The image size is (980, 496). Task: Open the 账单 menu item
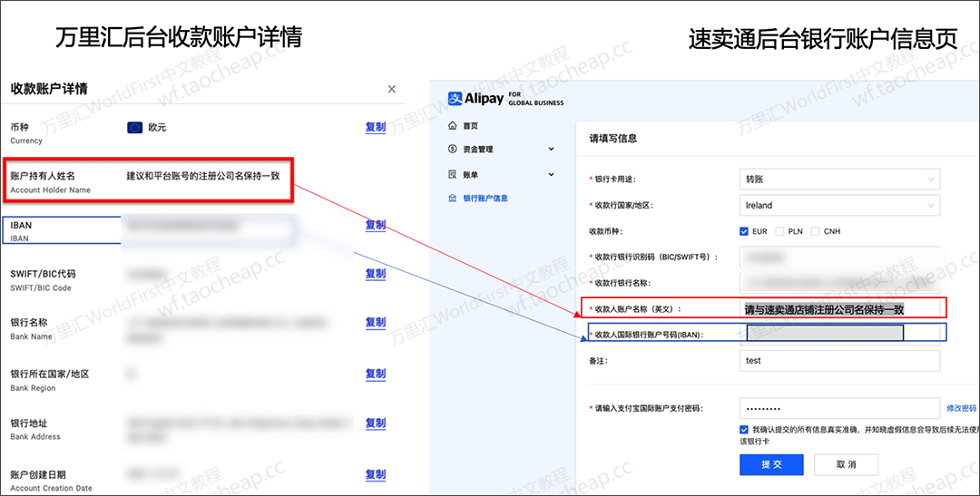pos(470,175)
